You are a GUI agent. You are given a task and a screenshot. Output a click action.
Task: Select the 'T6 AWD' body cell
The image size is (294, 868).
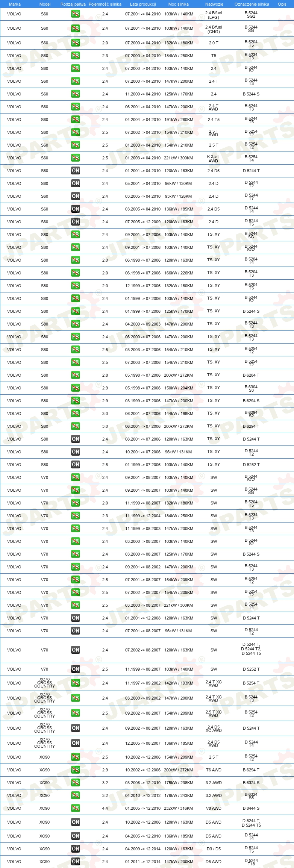pyautogui.click(x=214, y=770)
